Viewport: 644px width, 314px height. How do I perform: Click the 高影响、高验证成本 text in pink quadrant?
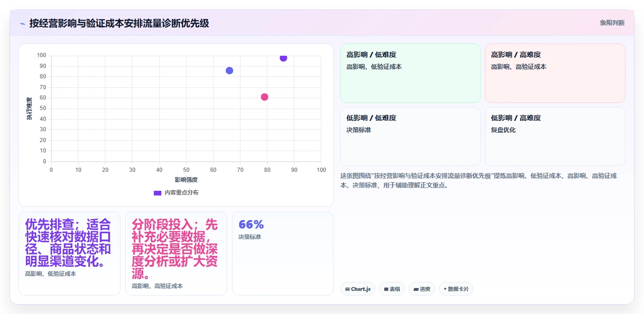(x=519, y=67)
